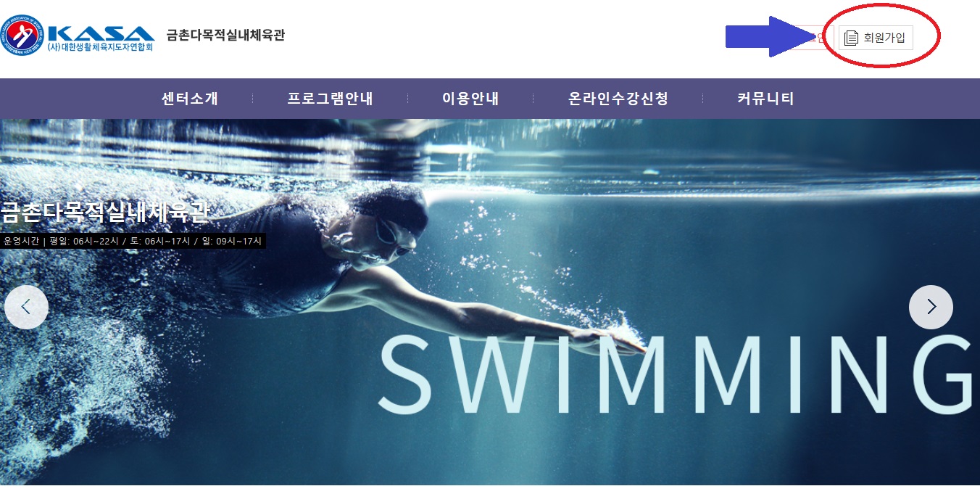Image resolution: width=980 pixels, height=494 pixels.
Task: Click the (사)대한생활체육지도자연합회 text under KASA
Action: (x=101, y=47)
